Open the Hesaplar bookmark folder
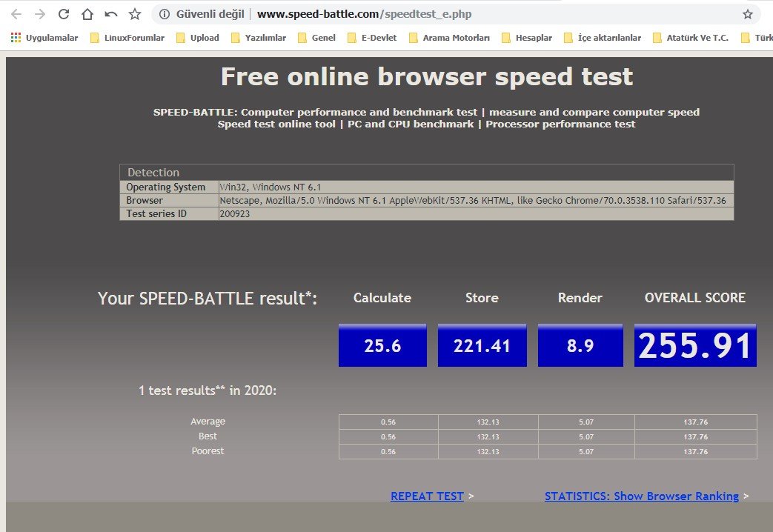This screenshot has width=773, height=532. click(x=527, y=38)
